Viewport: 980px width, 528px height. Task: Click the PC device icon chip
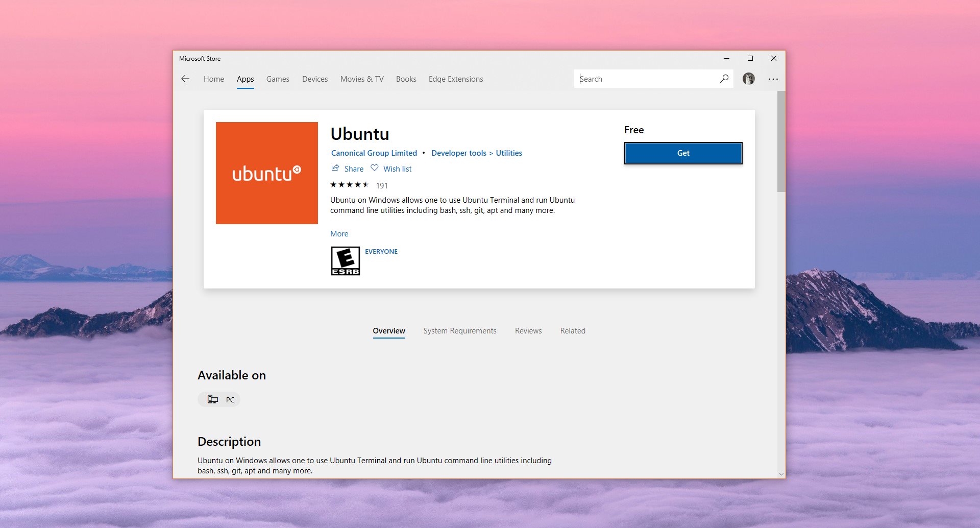pyautogui.click(x=219, y=399)
